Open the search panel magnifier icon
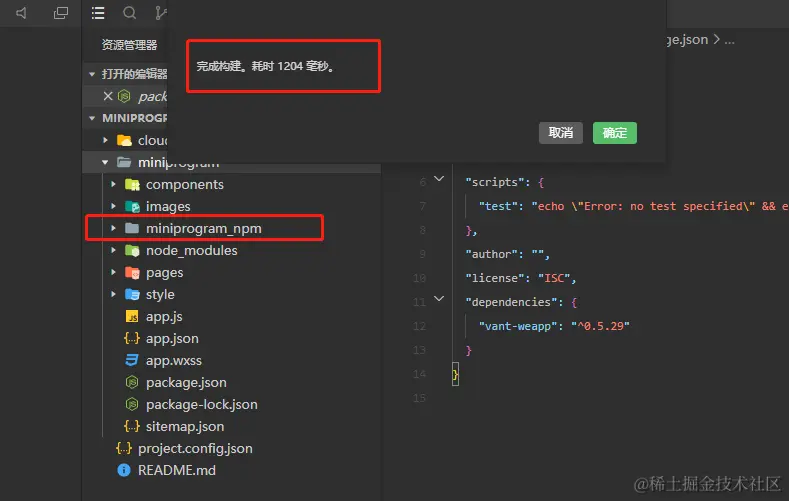 coord(129,14)
